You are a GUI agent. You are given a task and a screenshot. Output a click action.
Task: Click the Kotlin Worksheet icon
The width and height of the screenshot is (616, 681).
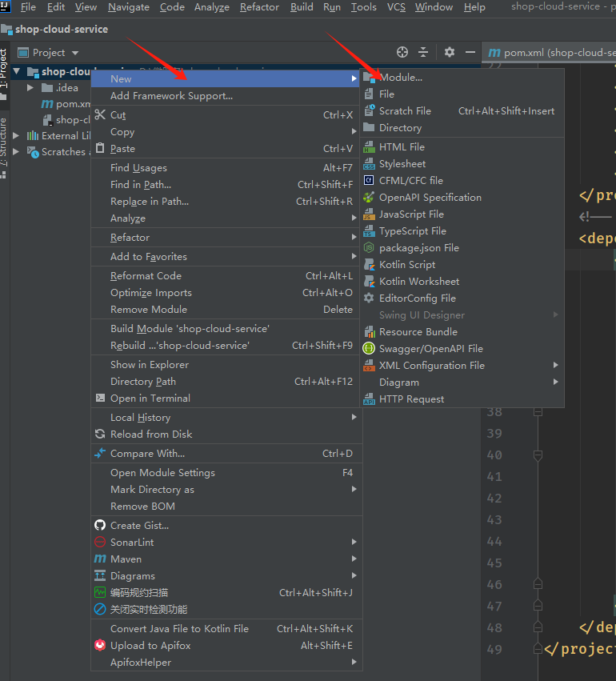369,282
